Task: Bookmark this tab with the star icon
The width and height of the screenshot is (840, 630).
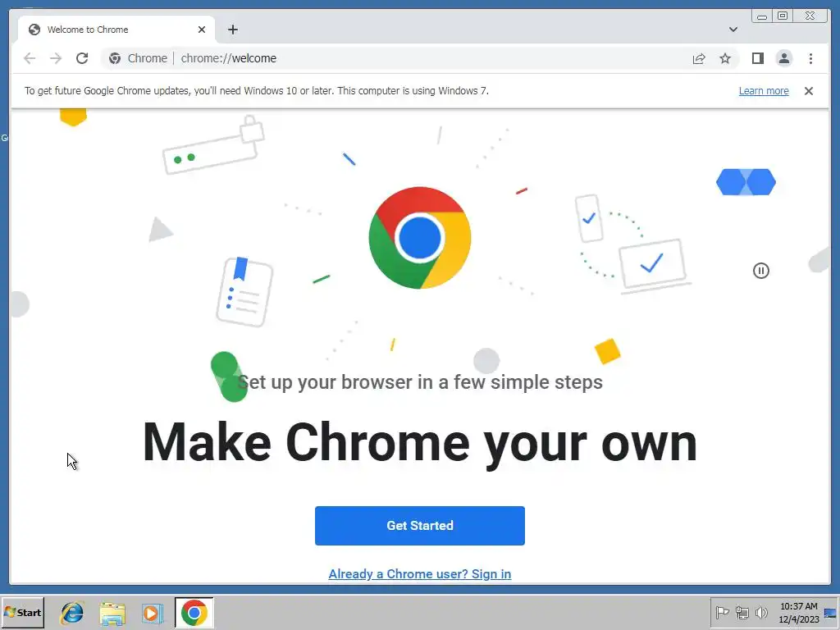Action: coord(725,58)
